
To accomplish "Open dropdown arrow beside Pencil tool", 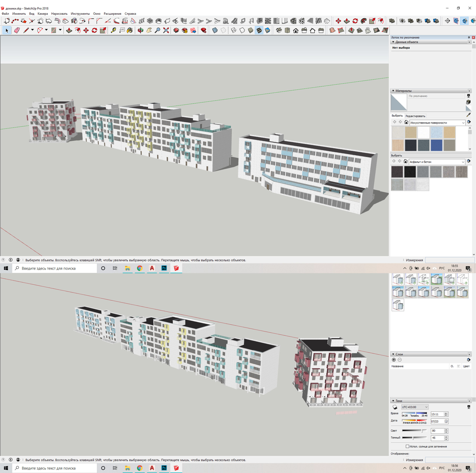I will point(32,30).
